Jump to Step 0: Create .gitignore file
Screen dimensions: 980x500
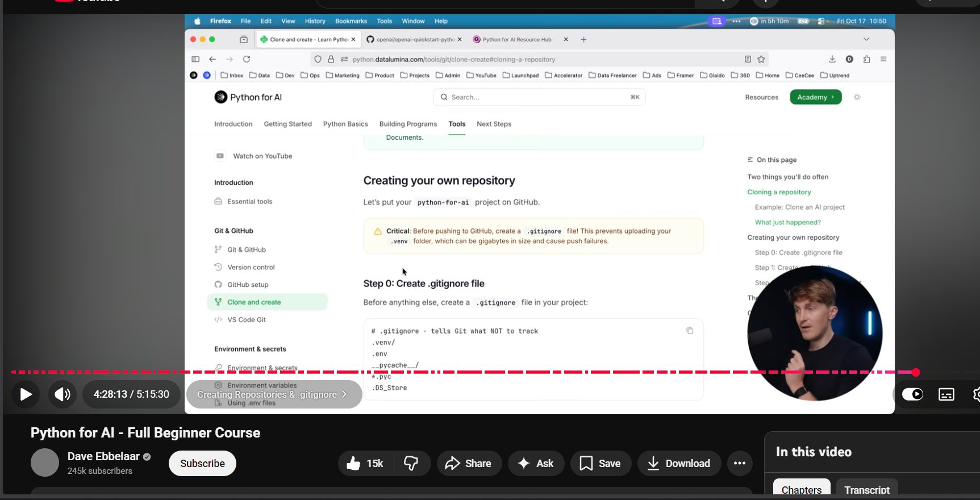tap(798, 253)
